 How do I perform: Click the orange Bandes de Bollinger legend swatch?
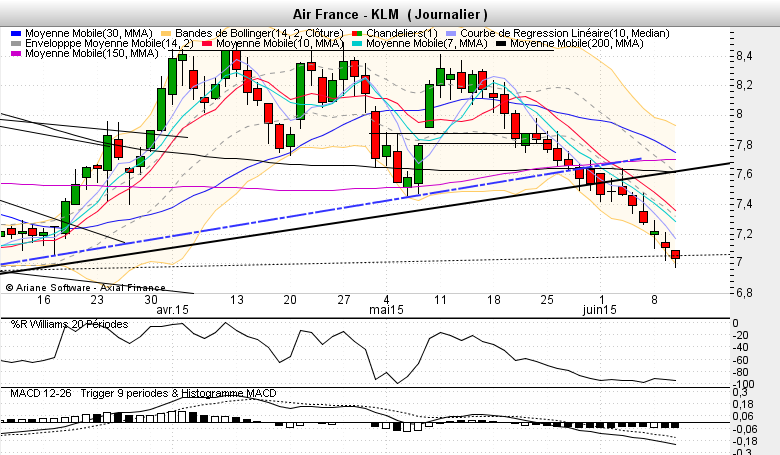166,33
